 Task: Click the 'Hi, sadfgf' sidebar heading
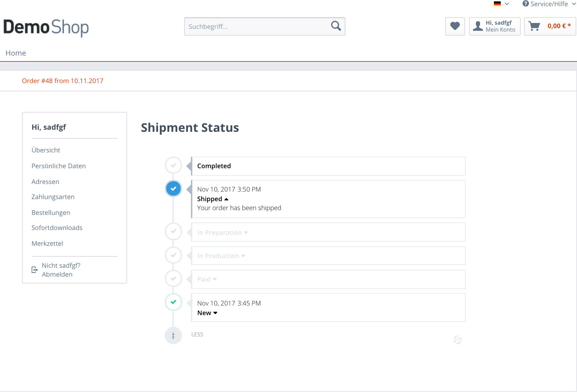[x=49, y=127]
